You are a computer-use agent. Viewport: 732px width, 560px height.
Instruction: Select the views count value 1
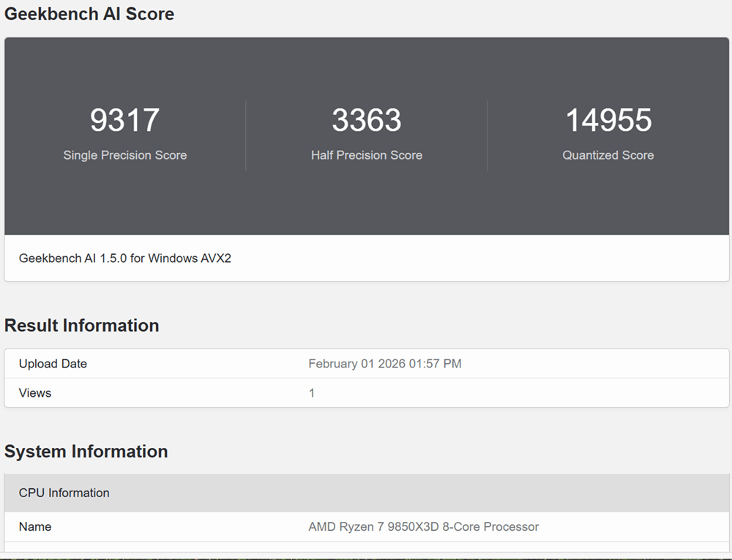[x=312, y=393]
